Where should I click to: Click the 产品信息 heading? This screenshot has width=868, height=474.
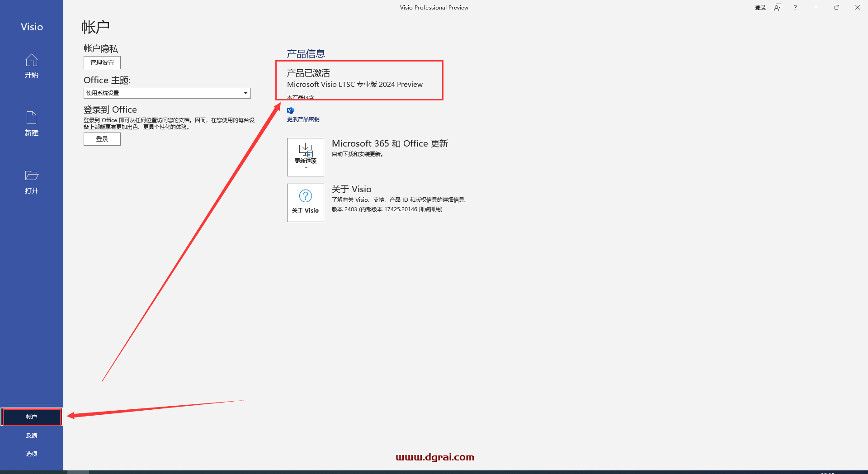(x=306, y=54)
